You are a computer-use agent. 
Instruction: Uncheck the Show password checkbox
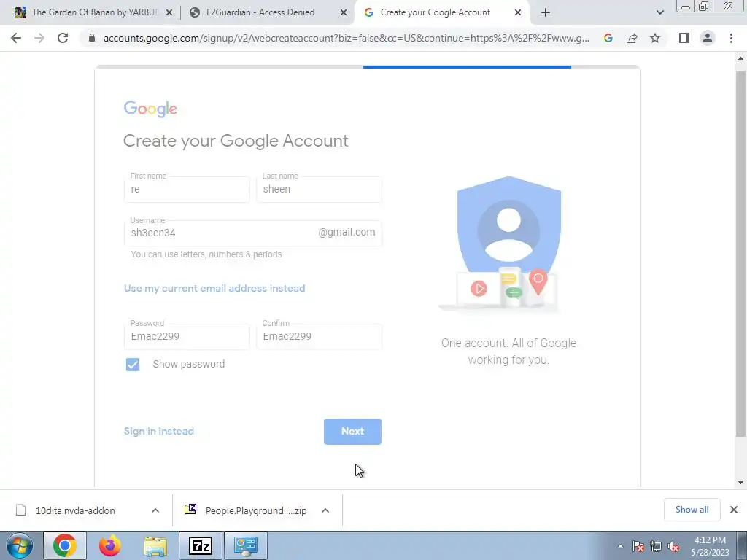(133, 365)
